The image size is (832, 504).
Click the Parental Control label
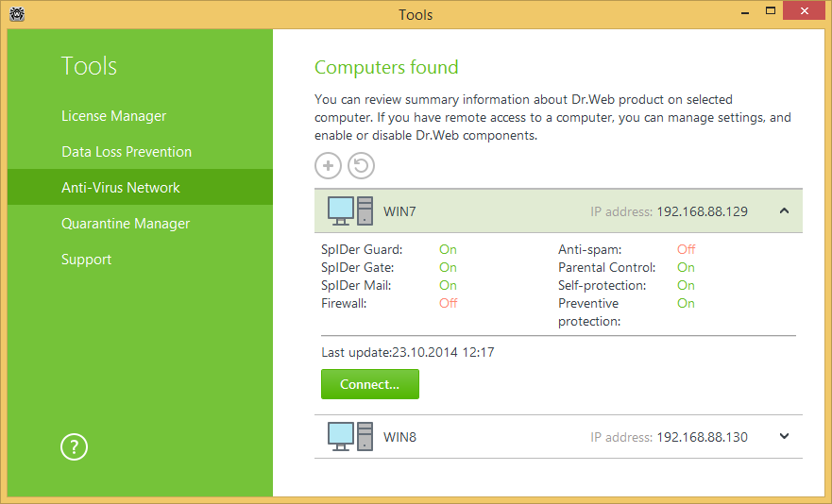point(606,267)
